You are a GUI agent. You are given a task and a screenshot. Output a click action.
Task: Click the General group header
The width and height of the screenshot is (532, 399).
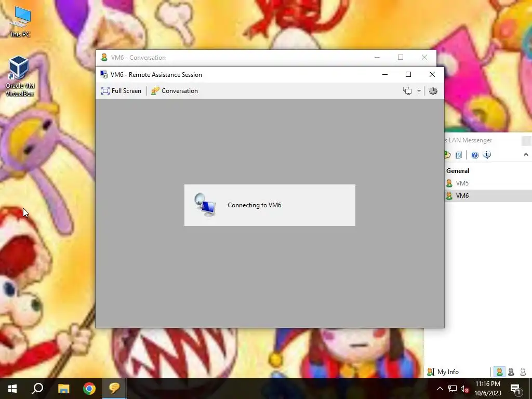pos(458,170)
